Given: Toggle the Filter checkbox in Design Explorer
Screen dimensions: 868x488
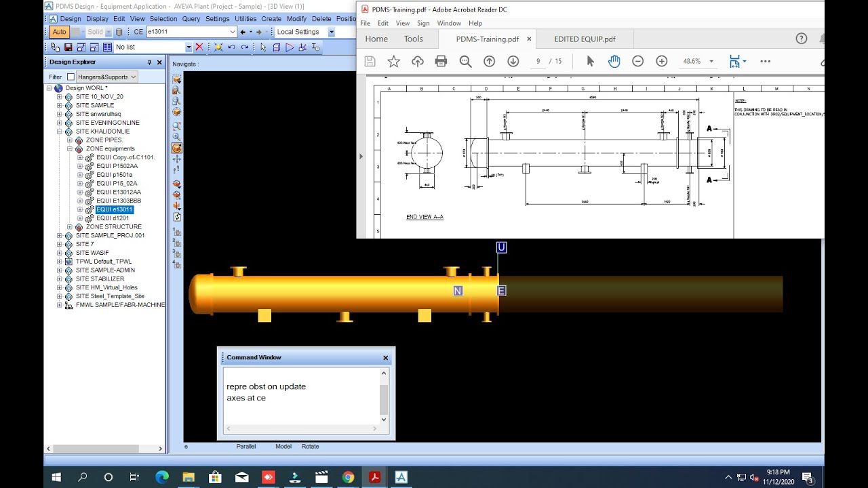Looking at the screenshot, I should tap(71, 77).
